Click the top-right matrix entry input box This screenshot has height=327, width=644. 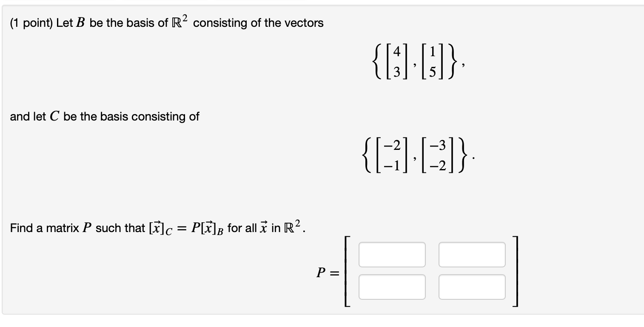pos(471,254)
